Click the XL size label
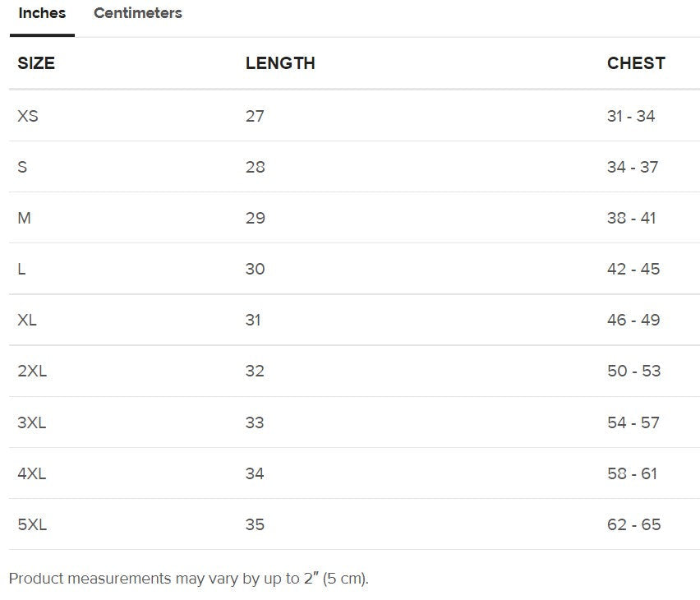This screenshot has height=600, width=700. coord(27,320)
